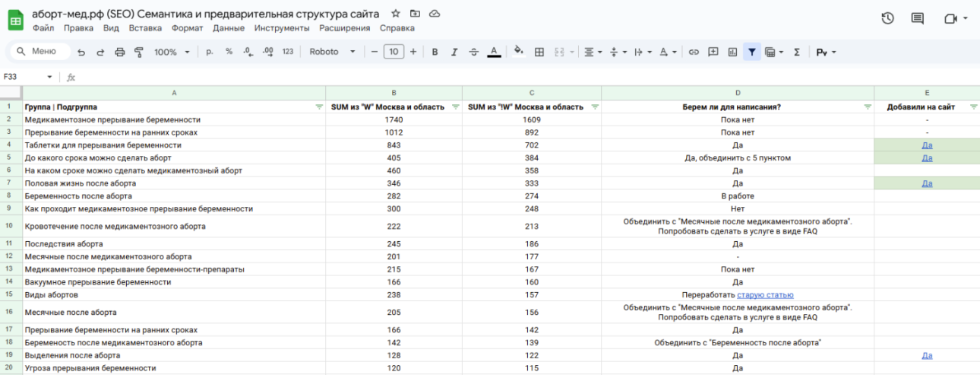The width and height of the screenshot is (980, 375).
Task: Open the Расширения menu
Action: tap(344, 28)
